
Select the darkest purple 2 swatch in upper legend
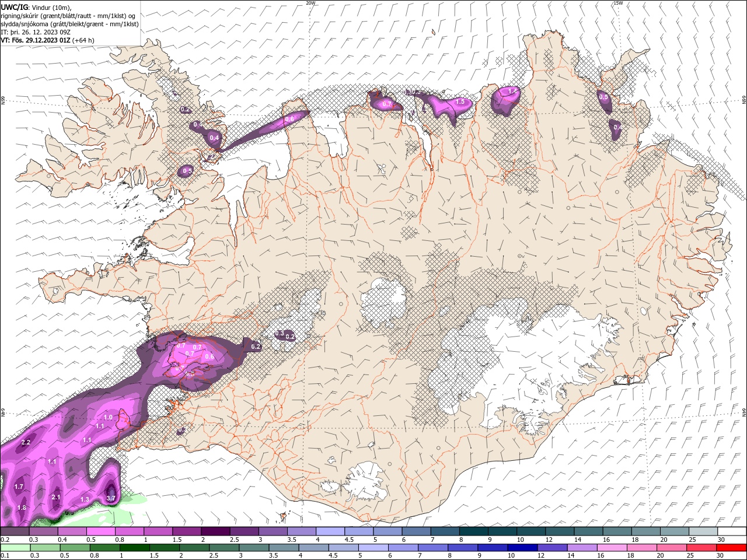(x=215, y=531)
